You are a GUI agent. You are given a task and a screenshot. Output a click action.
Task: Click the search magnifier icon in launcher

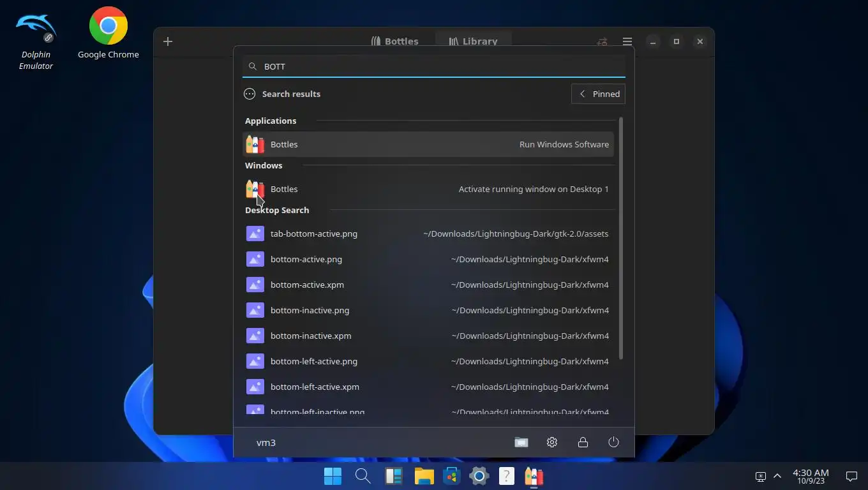pyautogui.click(x=253, y=66)
